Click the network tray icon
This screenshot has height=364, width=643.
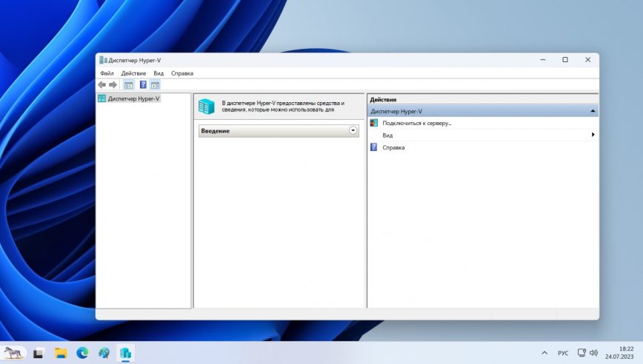coord(582,353)
